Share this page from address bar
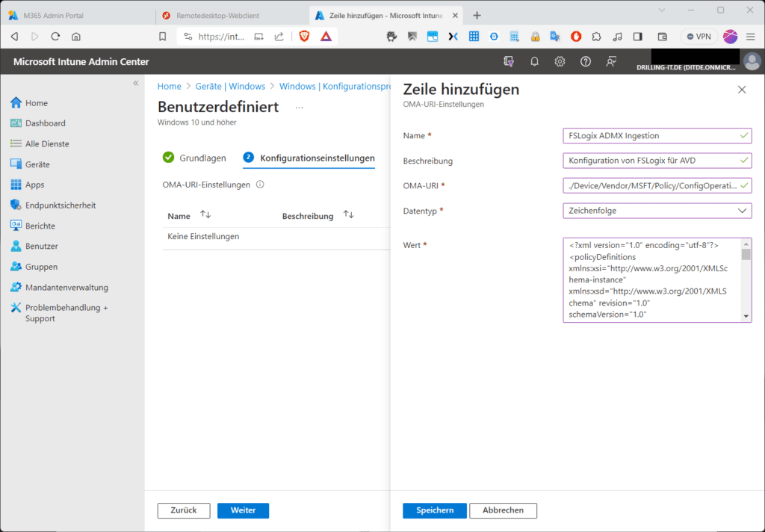 click(x=279, y=37)
